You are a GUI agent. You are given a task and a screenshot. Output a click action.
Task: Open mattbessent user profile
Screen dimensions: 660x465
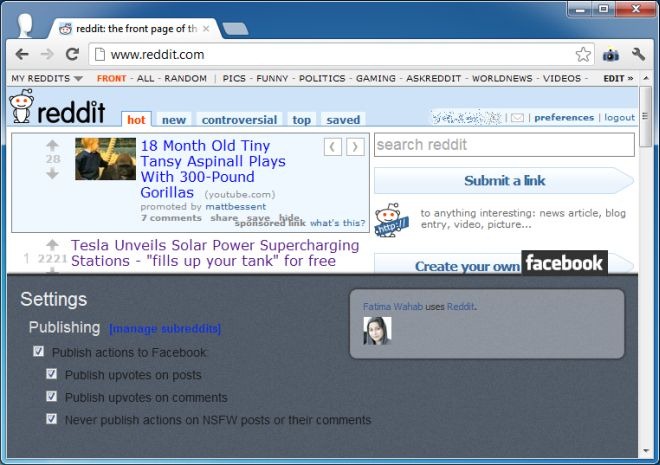[236, 207]
